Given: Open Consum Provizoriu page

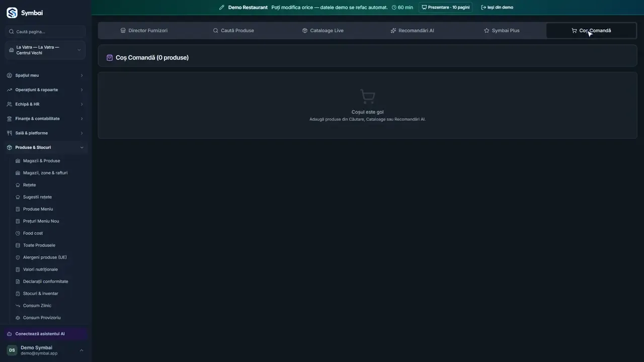Looking at the screenshot, I should pos(42,318).
